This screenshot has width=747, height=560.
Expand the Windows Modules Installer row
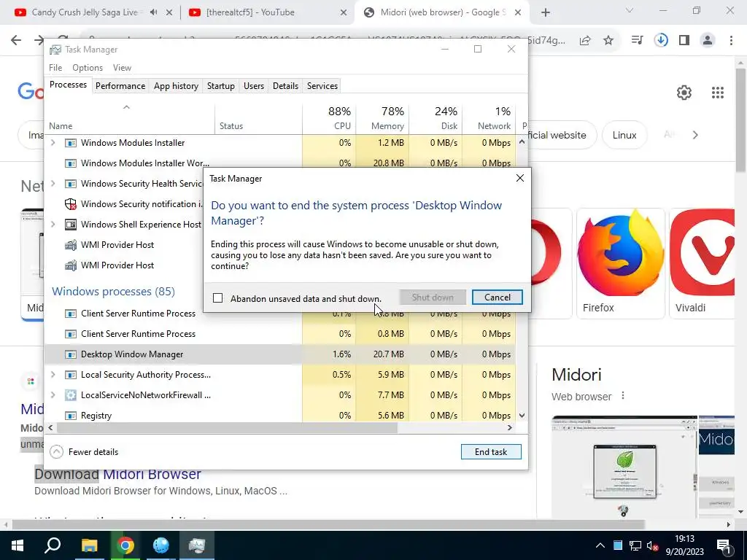[53, 142]
